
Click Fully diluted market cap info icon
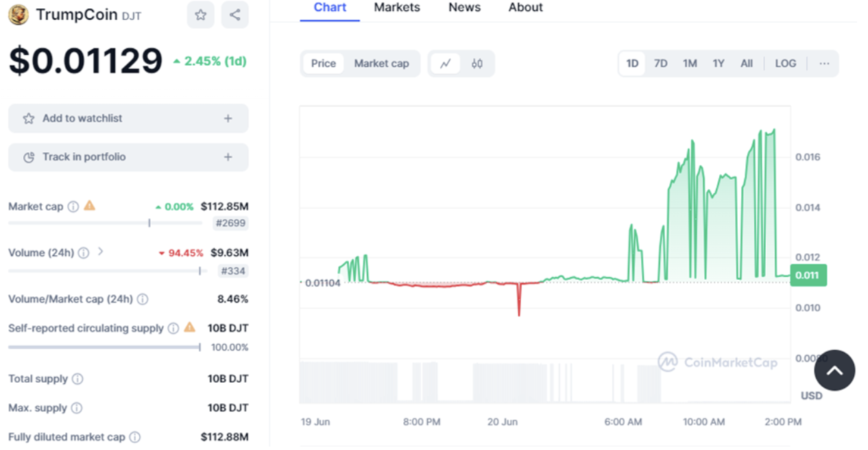[x=135, y=437]
